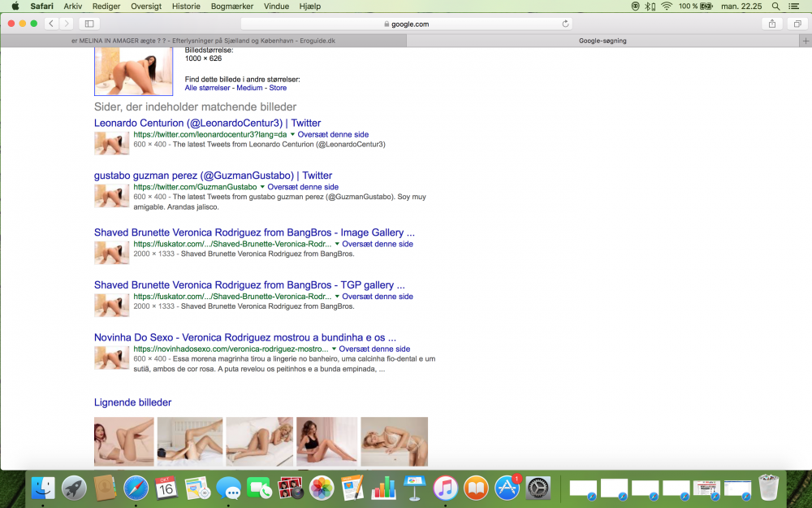Screen dimensions: 812x508
Task: Launch Keynote from the Dock
Action: pos(414,488)
